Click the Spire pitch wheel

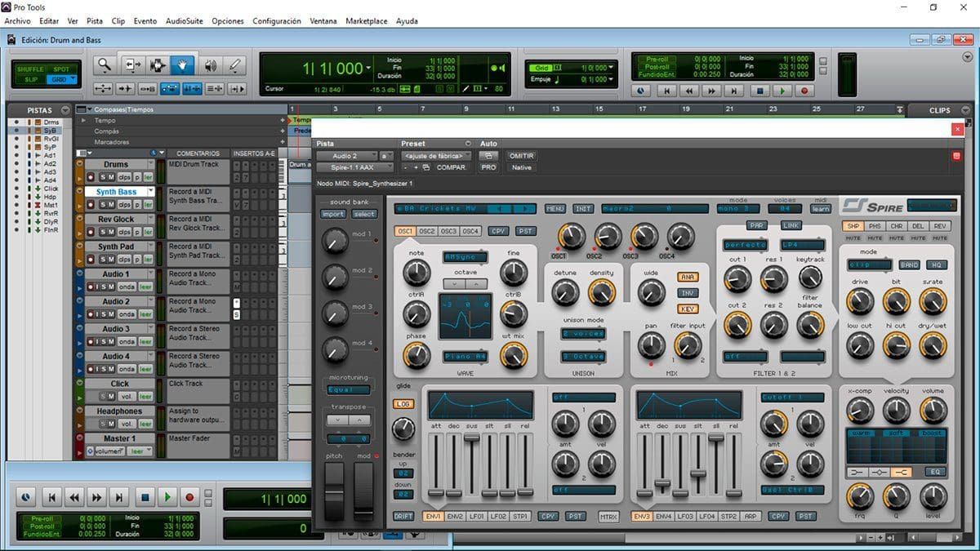pos(334,491)
